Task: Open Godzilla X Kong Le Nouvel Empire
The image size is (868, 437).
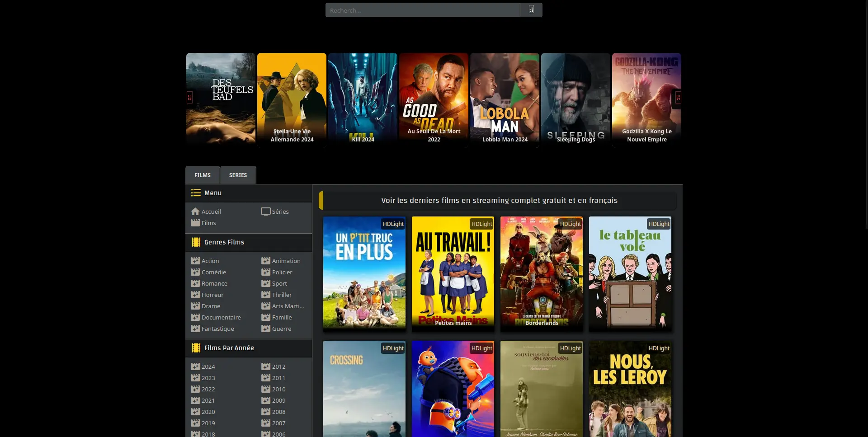Action: tap(646, 99)
